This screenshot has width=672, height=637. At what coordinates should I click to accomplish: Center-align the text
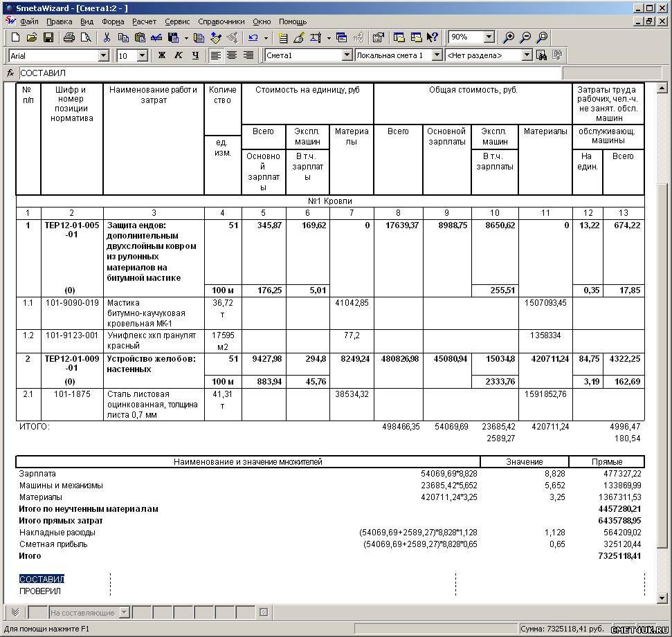click(232, 55)
